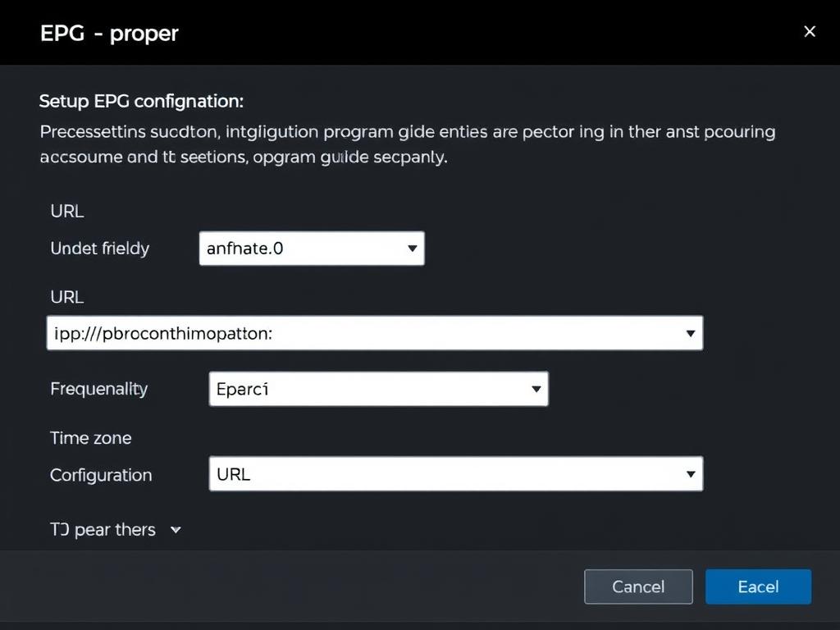Click into the ipp:// URL address field
Screen dimensions: 840x630
click(x=361, y=333)
